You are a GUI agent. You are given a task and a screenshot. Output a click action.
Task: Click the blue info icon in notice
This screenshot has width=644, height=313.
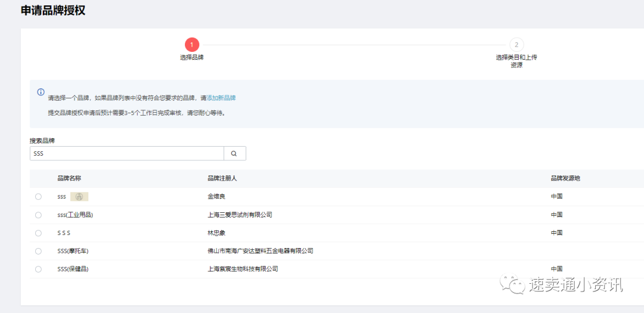point(41,92)
